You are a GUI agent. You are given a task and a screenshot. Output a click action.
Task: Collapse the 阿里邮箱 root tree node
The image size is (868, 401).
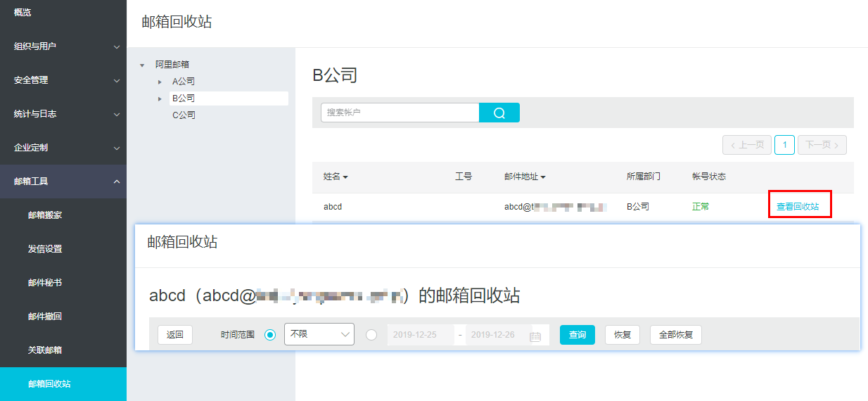pyautogui.click(x=142, y=65)
